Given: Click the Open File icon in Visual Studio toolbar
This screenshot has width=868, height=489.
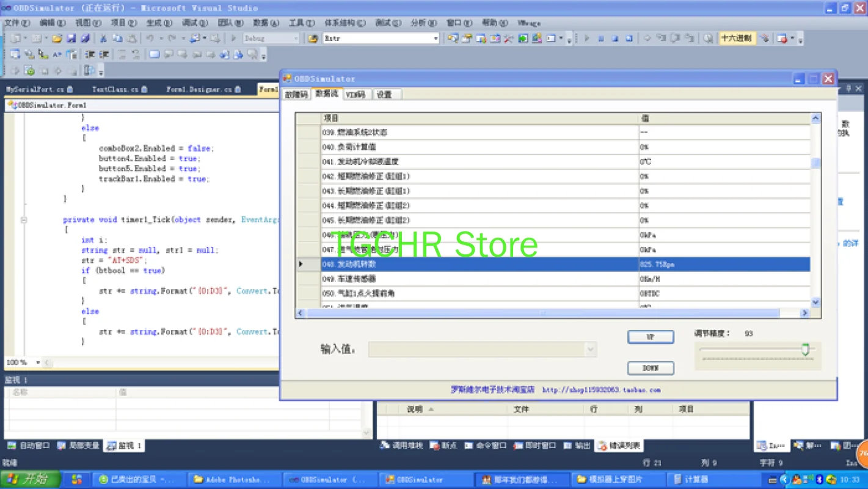Looking at the screenshot, I should tap(57, 39).
